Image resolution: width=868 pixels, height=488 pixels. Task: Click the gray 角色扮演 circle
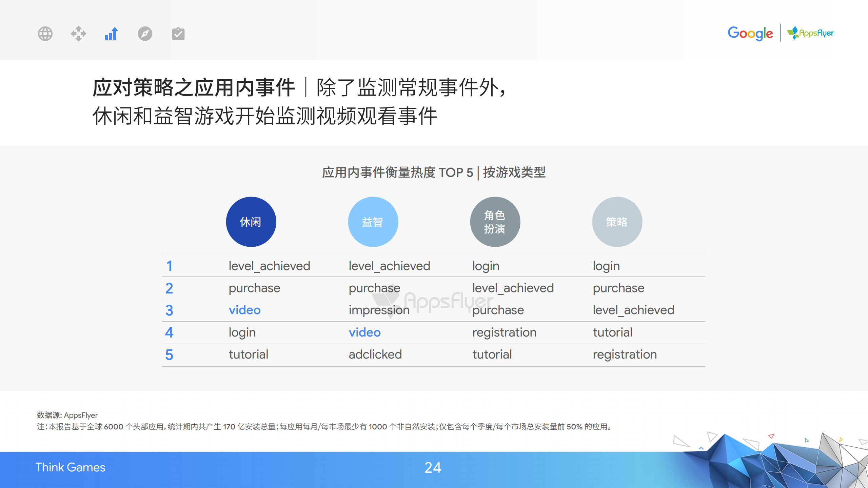pyautogui.click(x=495, y=222)
